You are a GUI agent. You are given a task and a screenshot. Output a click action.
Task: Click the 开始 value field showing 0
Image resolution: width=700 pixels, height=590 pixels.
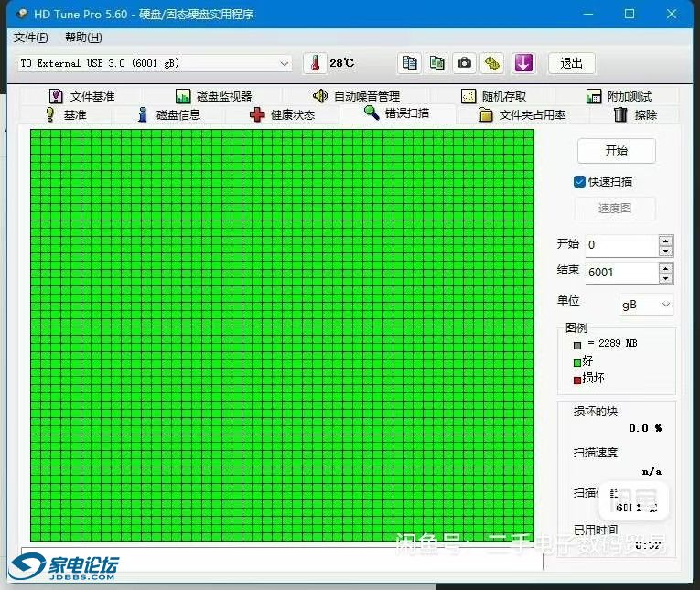622,245
